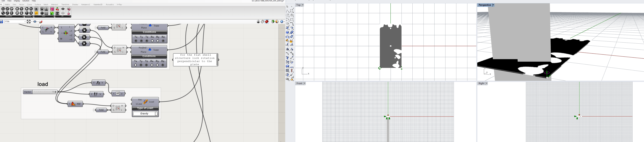
Task: Switch to the Kangaroo2 tab
Action: (x=86, y=5)
